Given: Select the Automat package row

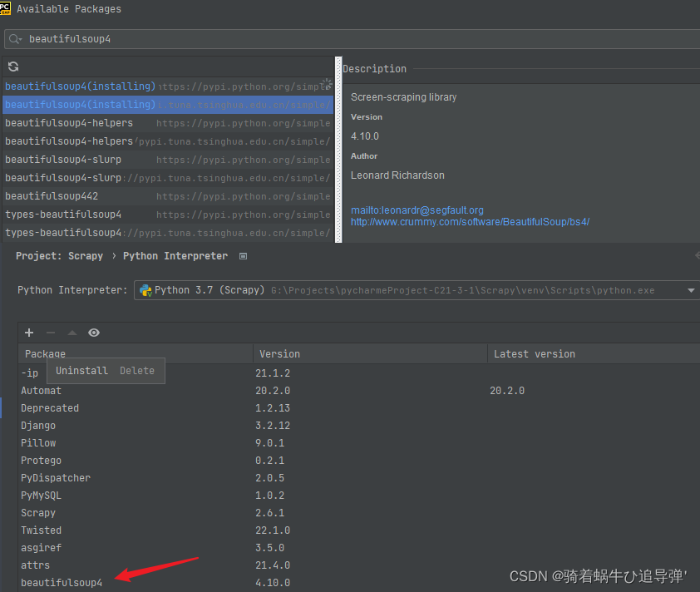Looking at the screenshot, I should pos(359,391).
